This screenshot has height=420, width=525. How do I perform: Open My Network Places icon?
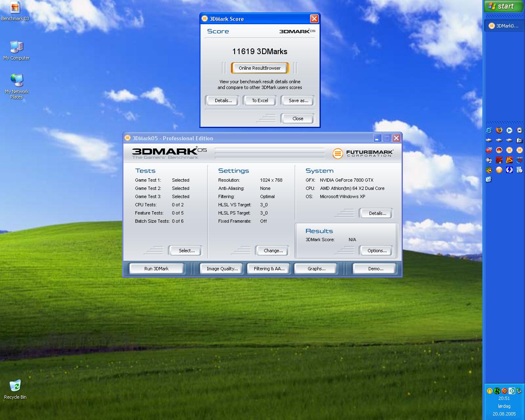coord(16,87)
